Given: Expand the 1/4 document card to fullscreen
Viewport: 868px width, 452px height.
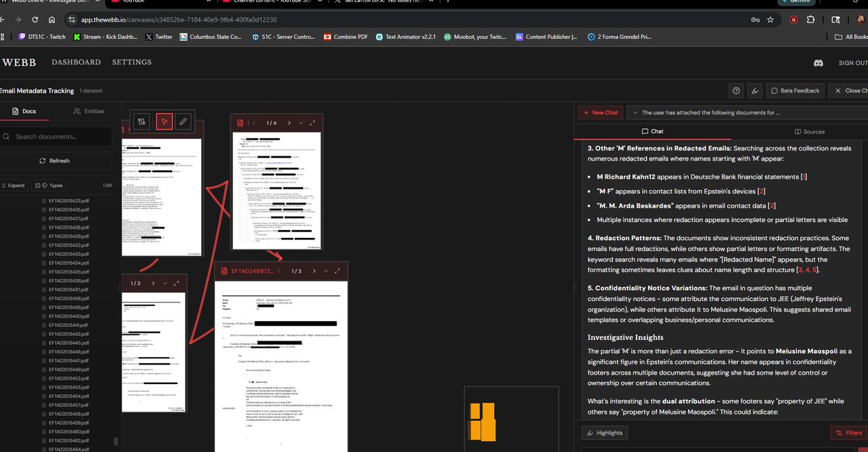Looking at the screenshot, I should point(313,123).
